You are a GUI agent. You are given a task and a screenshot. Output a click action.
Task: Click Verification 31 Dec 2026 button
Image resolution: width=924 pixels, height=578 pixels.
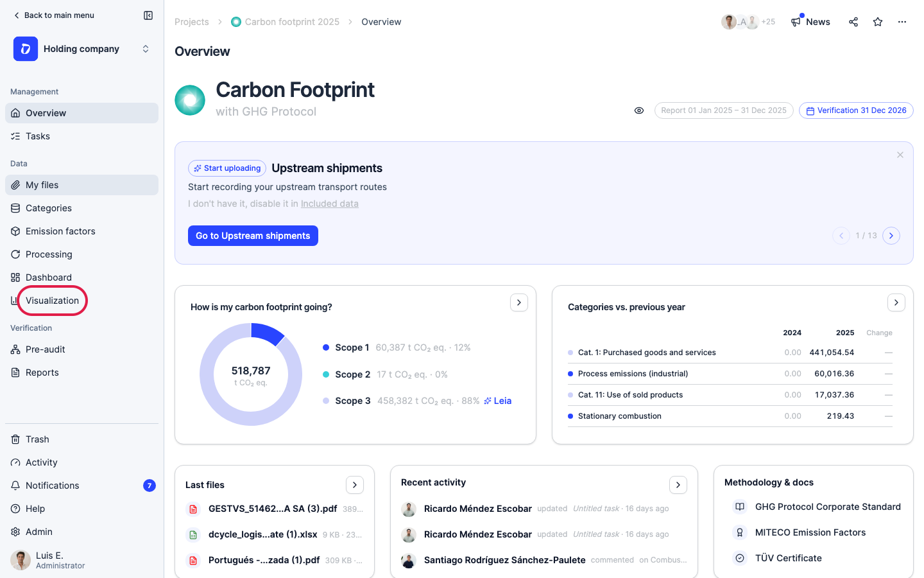[856, 110]
